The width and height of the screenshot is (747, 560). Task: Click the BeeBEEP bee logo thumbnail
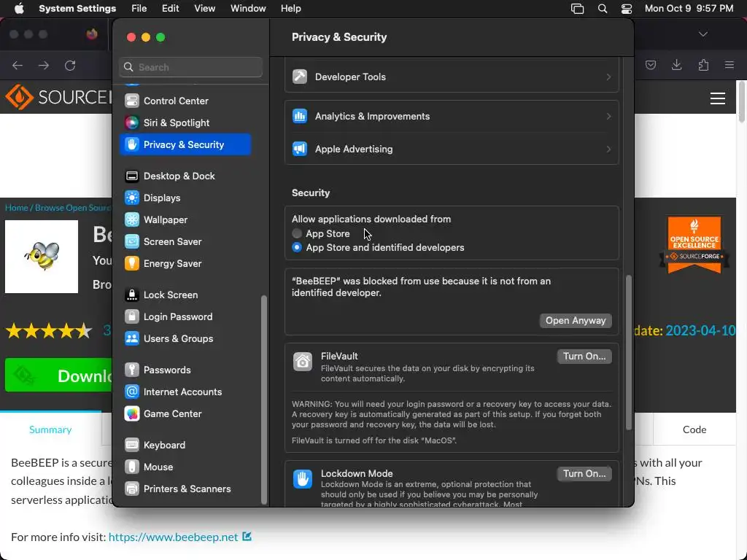pyautogui.click(x=42, y=257)
